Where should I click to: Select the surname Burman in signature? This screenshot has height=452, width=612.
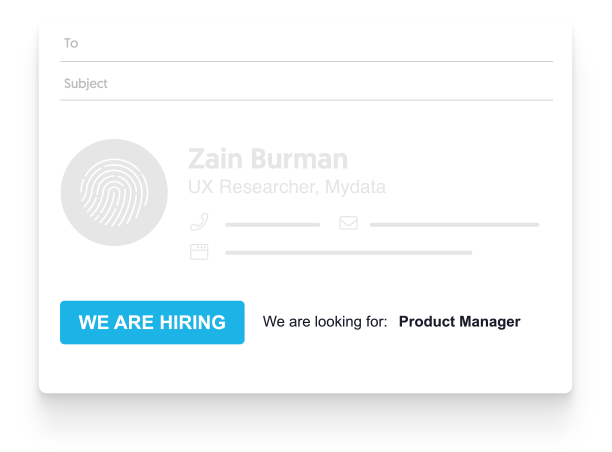[x=301, y=159]
